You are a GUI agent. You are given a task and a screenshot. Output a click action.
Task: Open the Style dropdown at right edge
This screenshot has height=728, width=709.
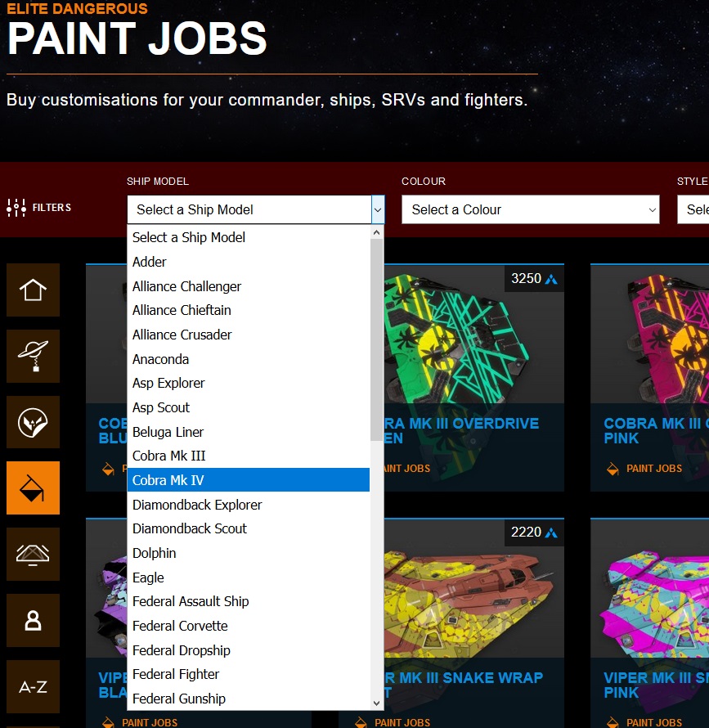pos(693,210)
